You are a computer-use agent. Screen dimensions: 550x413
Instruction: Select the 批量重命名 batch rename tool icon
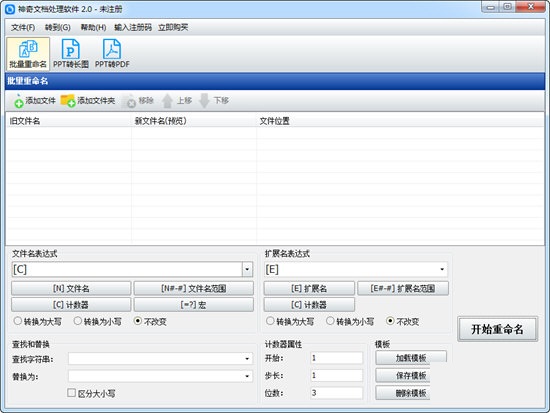tap(28, 54)
